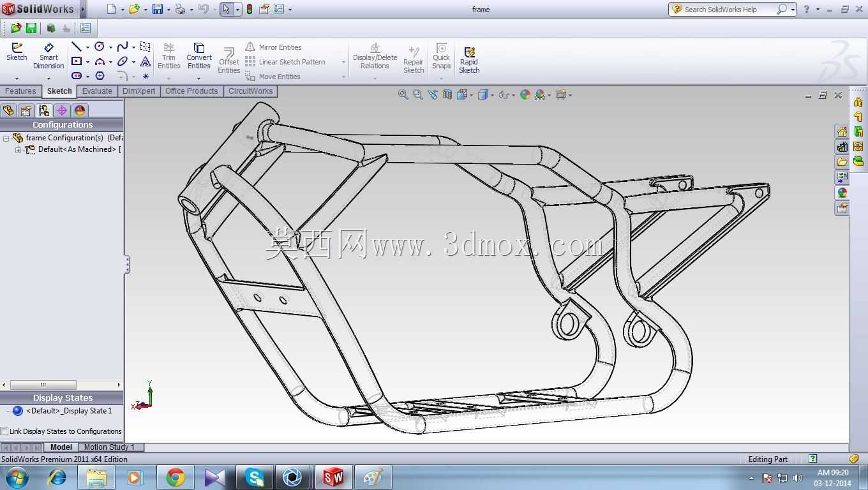Click the New document icon
The width and height of the screenshot is (868, 490).
pos(111,9)
